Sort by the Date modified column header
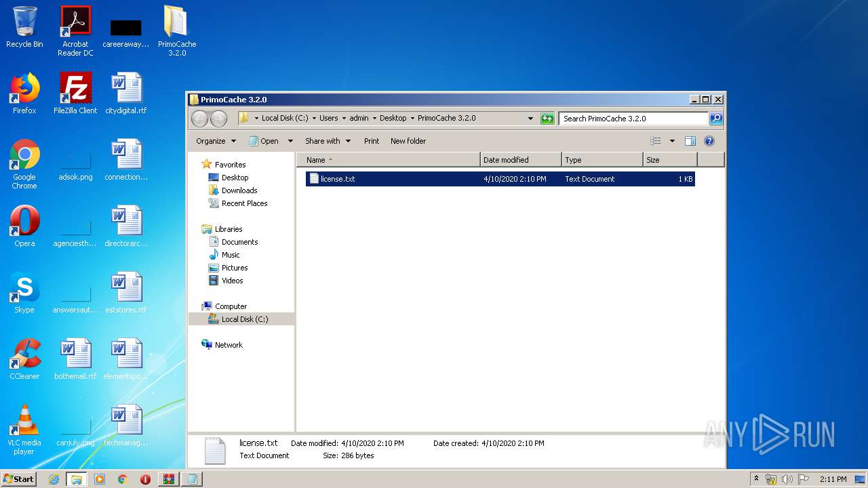Viewport: 868px width, 488px height. (521, 160)
